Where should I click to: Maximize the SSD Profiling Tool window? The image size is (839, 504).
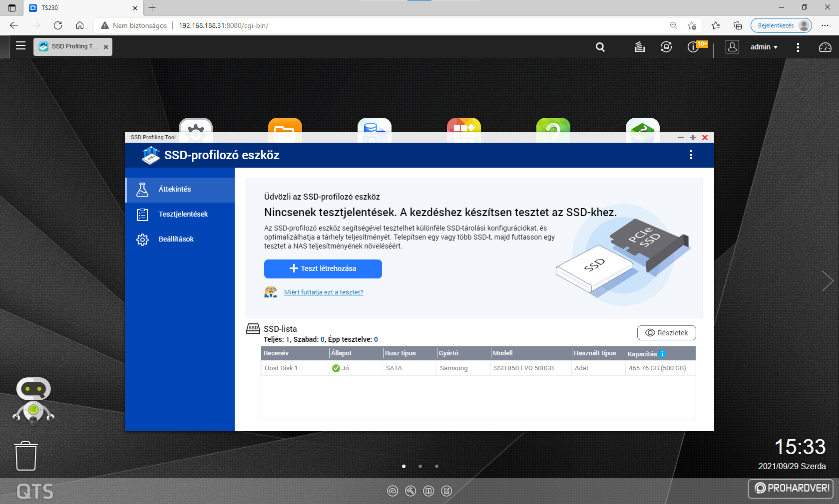click(693, 137)
